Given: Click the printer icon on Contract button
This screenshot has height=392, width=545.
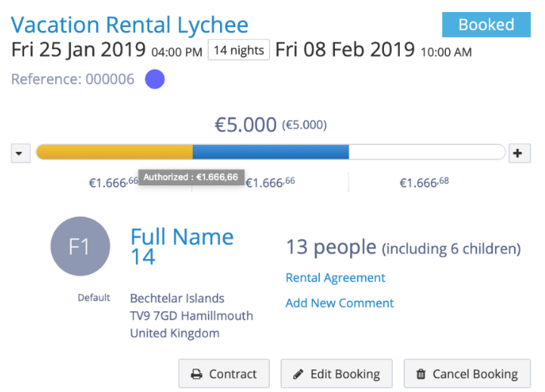Looking at the screenshot, I should coord(196,374).
